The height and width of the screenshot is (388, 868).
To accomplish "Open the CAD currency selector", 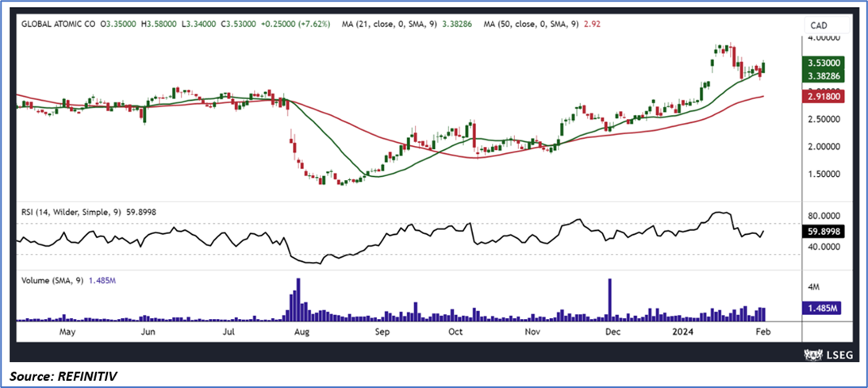I will click(827, 25).
